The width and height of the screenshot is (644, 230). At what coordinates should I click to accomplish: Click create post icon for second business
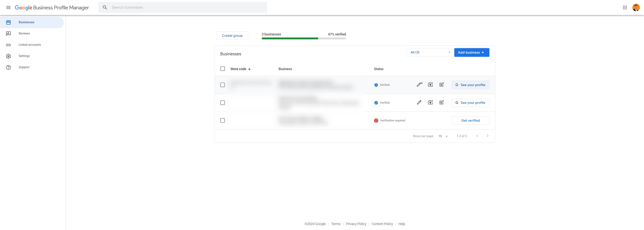(441, 102)
